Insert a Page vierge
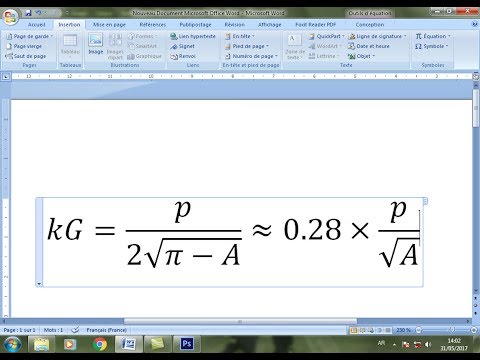Image resolution: width=480 pixels, height=360 pixels. (24, 46)
